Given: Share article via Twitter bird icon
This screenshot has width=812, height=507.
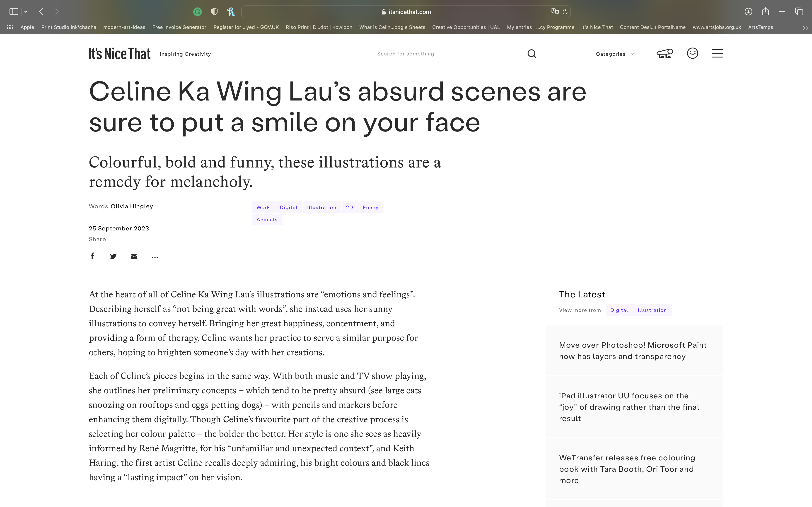Looking at the screenshot, I should point(113,256).
